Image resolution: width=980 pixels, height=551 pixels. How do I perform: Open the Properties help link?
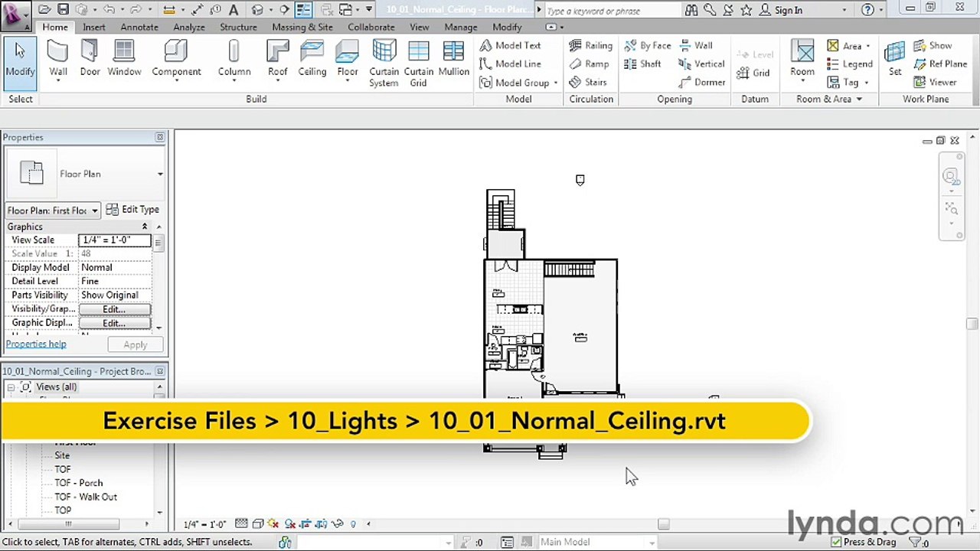point(36,344)
